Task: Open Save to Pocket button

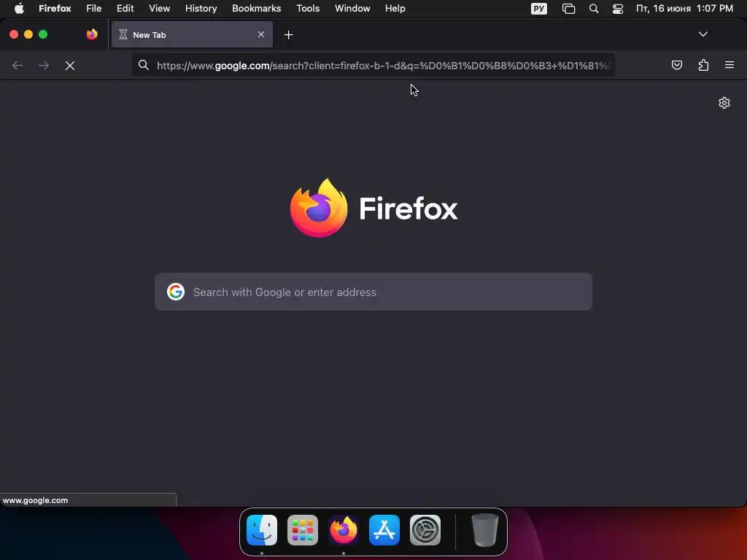Action: [676, 65]
